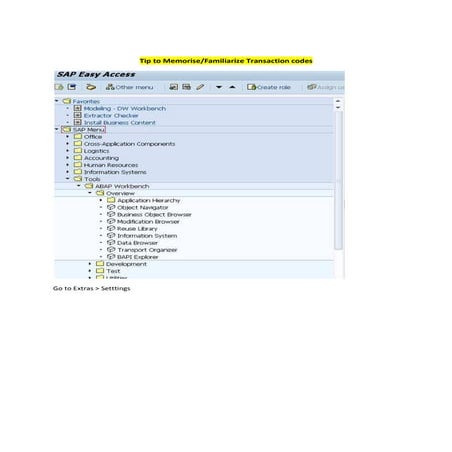The image size is (452, 452).
Task: Click the Favorites folder icon
Action: click(67, 101)
